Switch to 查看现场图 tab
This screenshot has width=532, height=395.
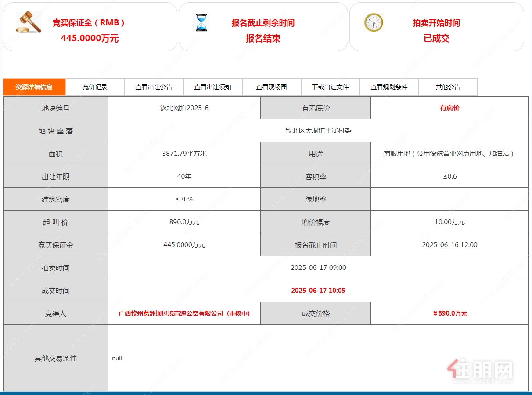pyautogui.click(x=272, y=87)
